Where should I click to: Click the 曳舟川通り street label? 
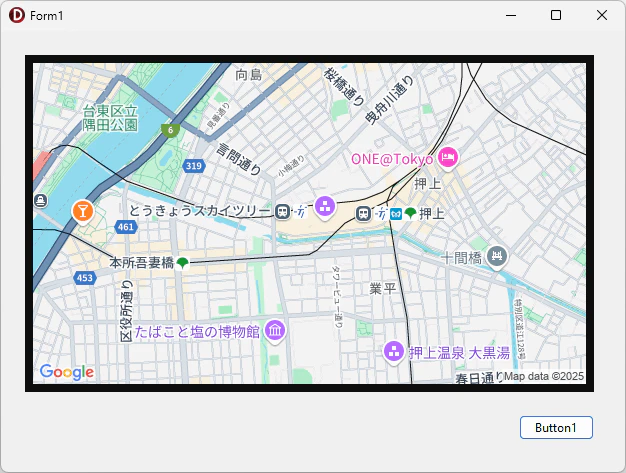click(389, 100)
